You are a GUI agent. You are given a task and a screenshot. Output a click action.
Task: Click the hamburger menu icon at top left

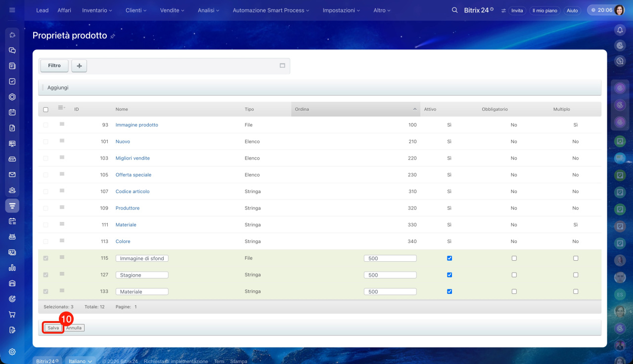point(12,10)
